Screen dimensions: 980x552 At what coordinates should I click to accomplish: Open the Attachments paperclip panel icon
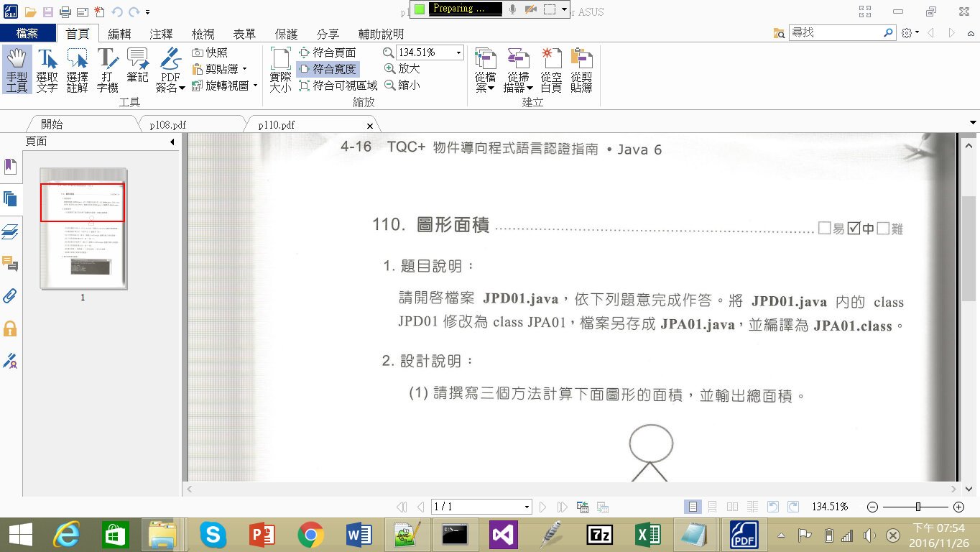(x=10, y=296)
